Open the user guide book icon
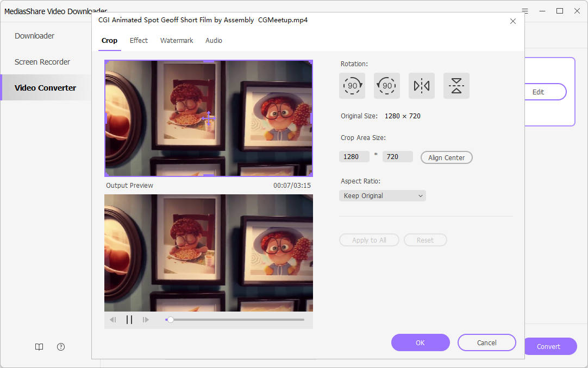588x368 pixels. pos(39,346)
